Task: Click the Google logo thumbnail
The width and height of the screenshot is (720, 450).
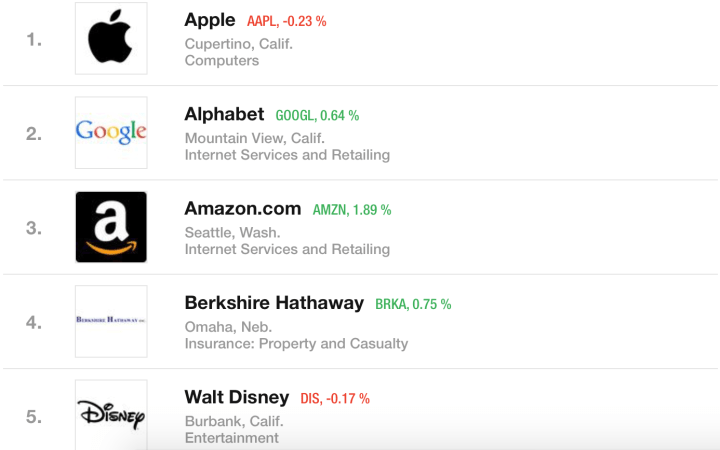Action: point(111,132)
